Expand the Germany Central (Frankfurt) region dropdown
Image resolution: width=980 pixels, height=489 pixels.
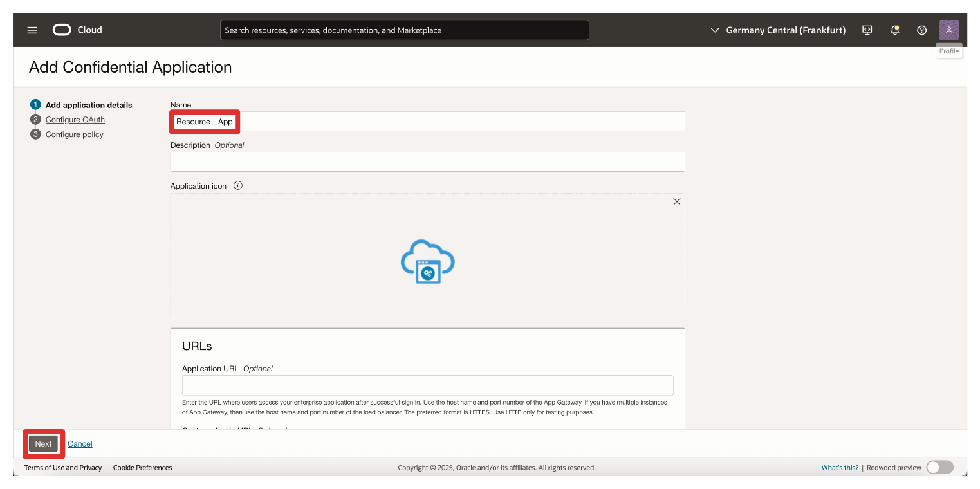pyautogui.click(x=778, y=30)
